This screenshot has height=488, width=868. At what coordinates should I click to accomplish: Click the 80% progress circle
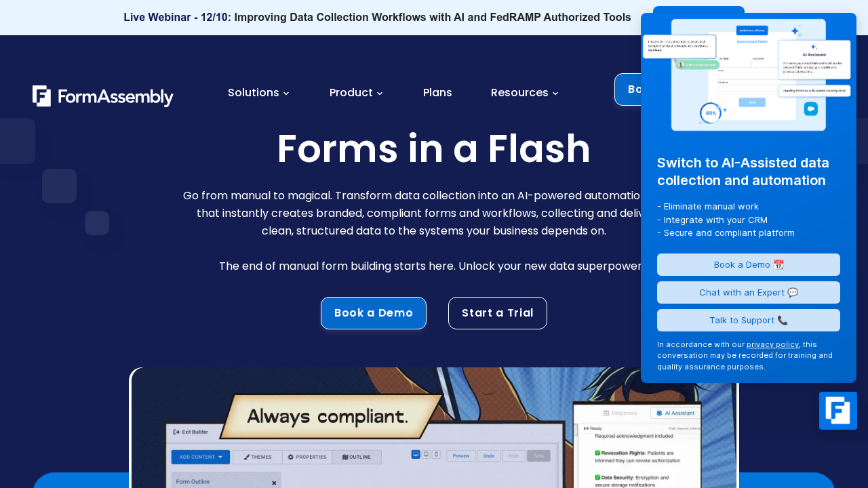(709, 113)
